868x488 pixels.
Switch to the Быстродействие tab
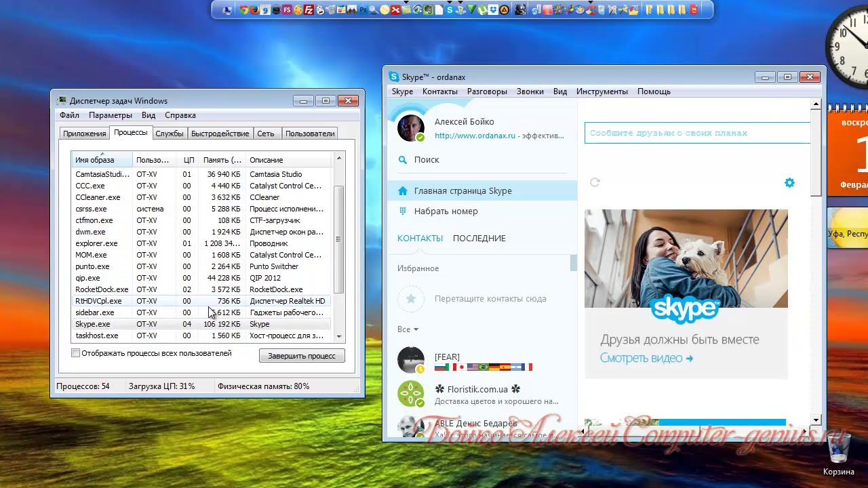pos(220,134)
